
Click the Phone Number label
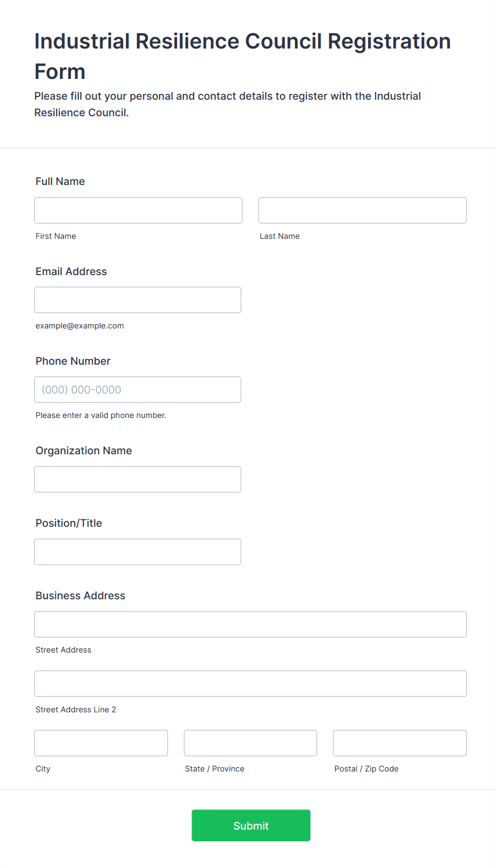[73, 361]
